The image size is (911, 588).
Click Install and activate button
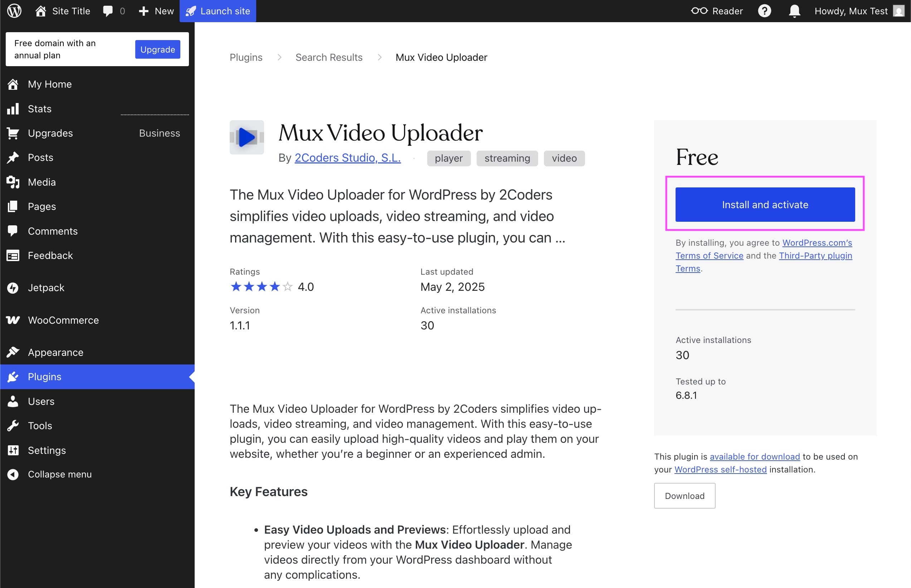[765, 205]
